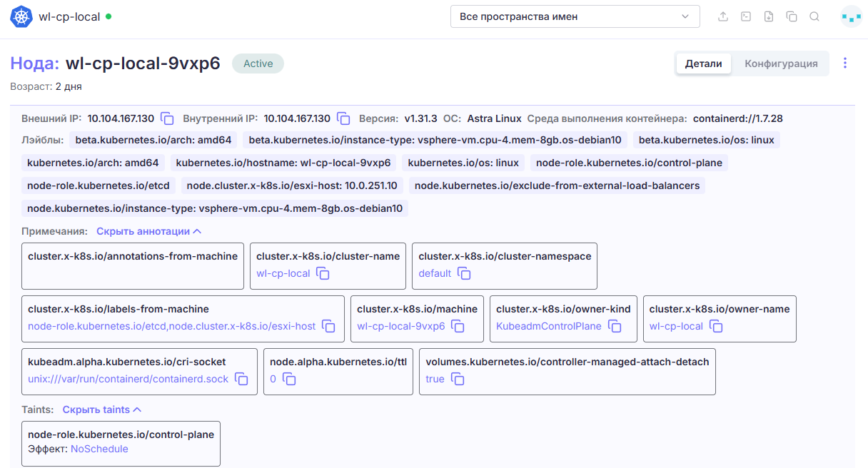Click the node age text Возраст: 2 дня
This screenshot has height=468, width=868.
point(46,86)
